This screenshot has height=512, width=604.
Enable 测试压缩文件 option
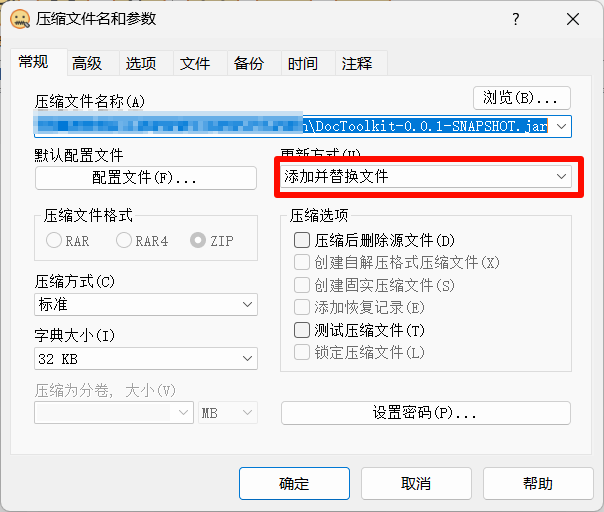pos(302,330)
